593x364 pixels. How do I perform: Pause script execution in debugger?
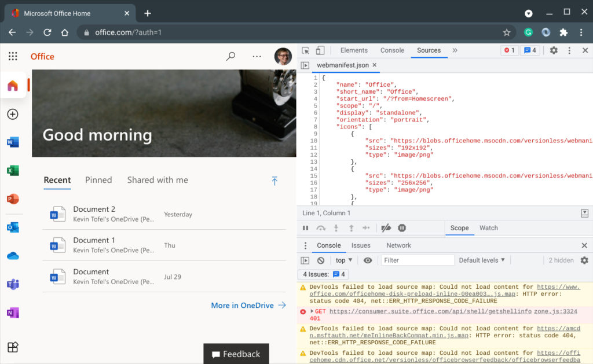coord(306,228)
